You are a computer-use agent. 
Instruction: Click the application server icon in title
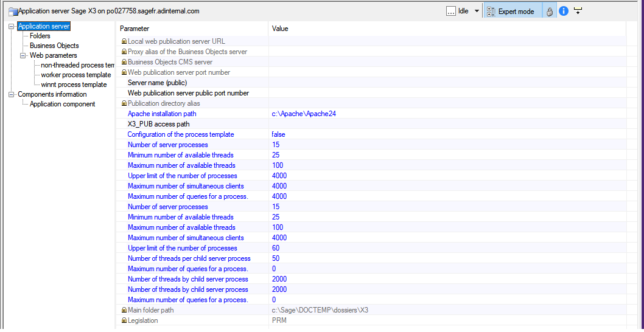[x=13, y=12]
